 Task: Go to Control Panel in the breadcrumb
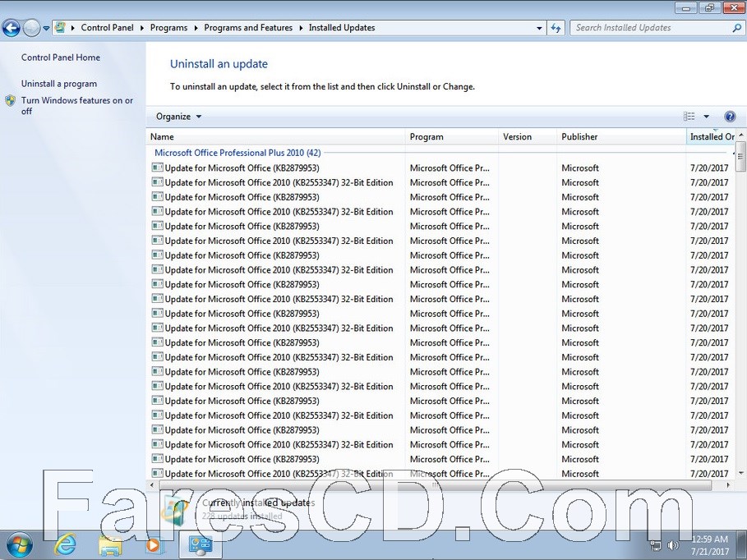point(107,28)
